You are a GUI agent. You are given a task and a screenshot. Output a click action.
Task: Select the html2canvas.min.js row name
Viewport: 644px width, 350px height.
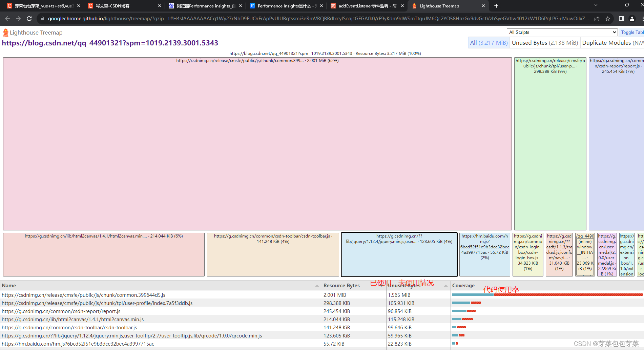[72, 320]
